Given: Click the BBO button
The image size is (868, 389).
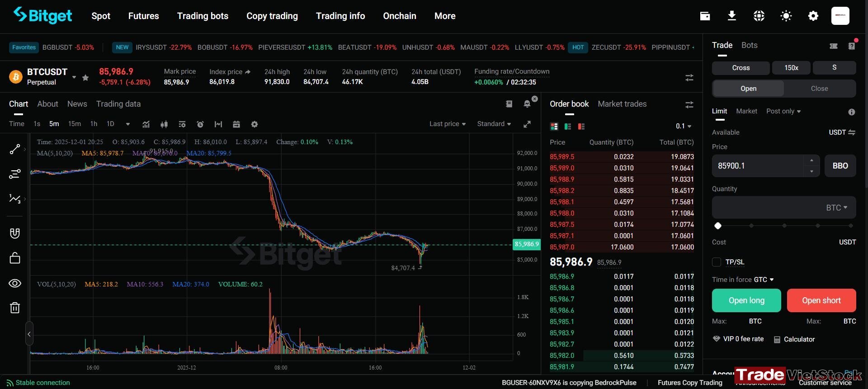Looking at the screenshot, I should point(840,166).
